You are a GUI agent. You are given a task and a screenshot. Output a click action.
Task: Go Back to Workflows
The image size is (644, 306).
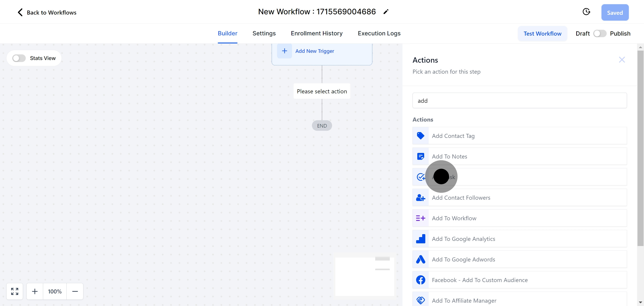click(x=47, y=13)
